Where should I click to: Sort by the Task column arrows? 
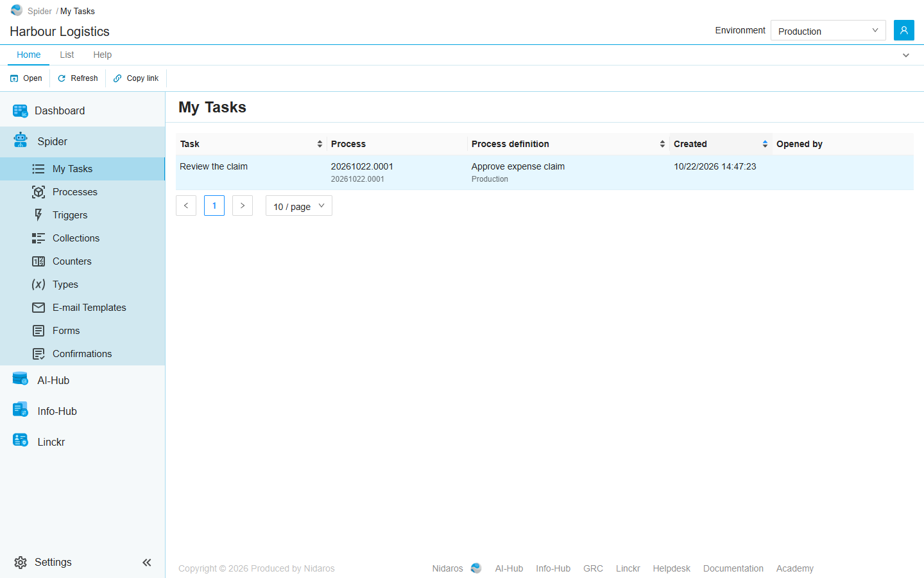(x=320, y=144)
